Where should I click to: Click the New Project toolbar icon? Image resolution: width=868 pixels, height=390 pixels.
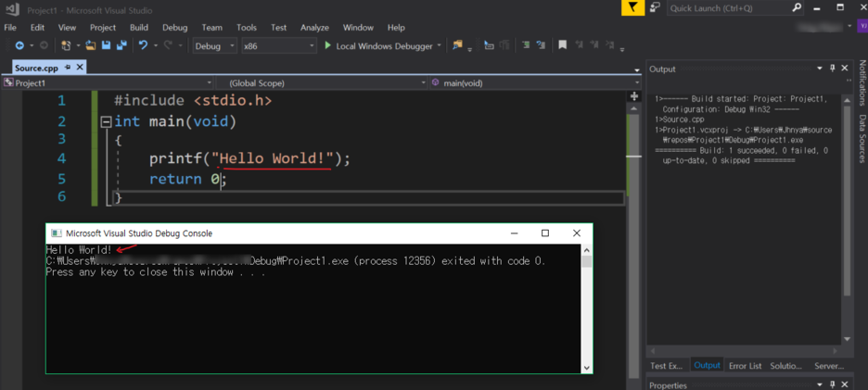pyautogui.click(x=67, y=46)
